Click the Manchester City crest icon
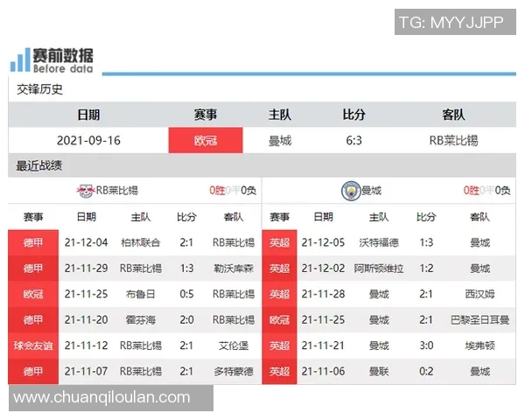The image size is (525, 420). (x=351, y=191)
